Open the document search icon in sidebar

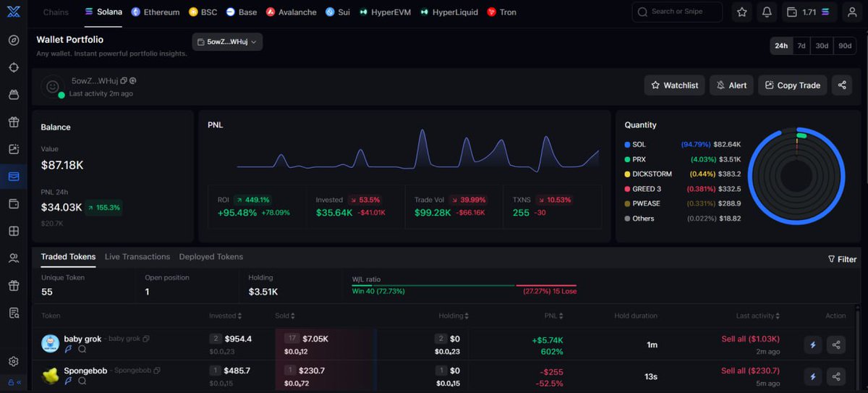tap(14, 313)
